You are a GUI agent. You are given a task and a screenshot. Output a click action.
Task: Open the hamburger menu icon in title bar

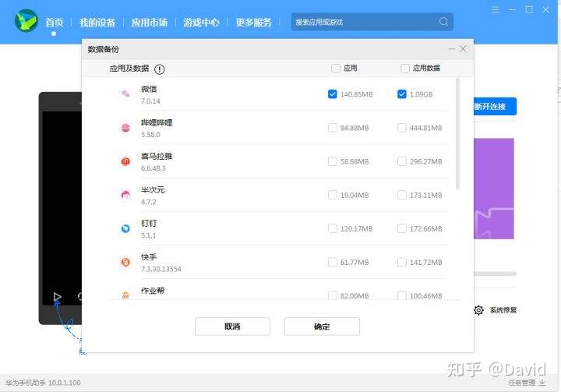[x=496, y=10]
